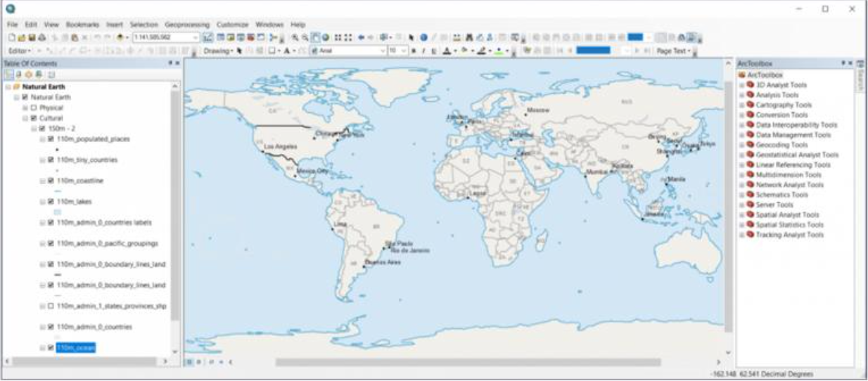This screenshot has height=381, width=868.
Task: Open the Editor dropdown menu
Action: (x=20, y=51)
